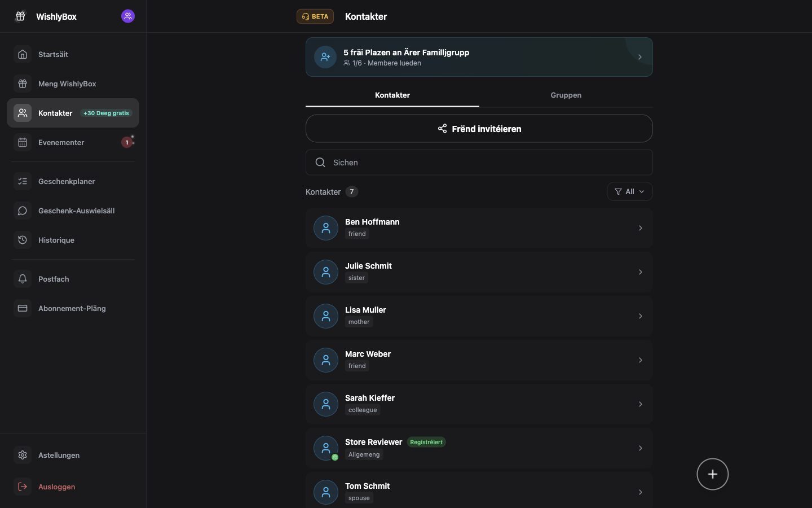Click the BETA badge

point(315,16)
